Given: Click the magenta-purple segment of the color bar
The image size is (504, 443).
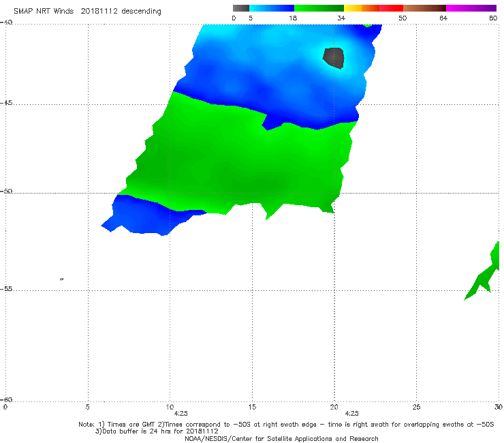Looking at the screenshot, I should 471,8.
